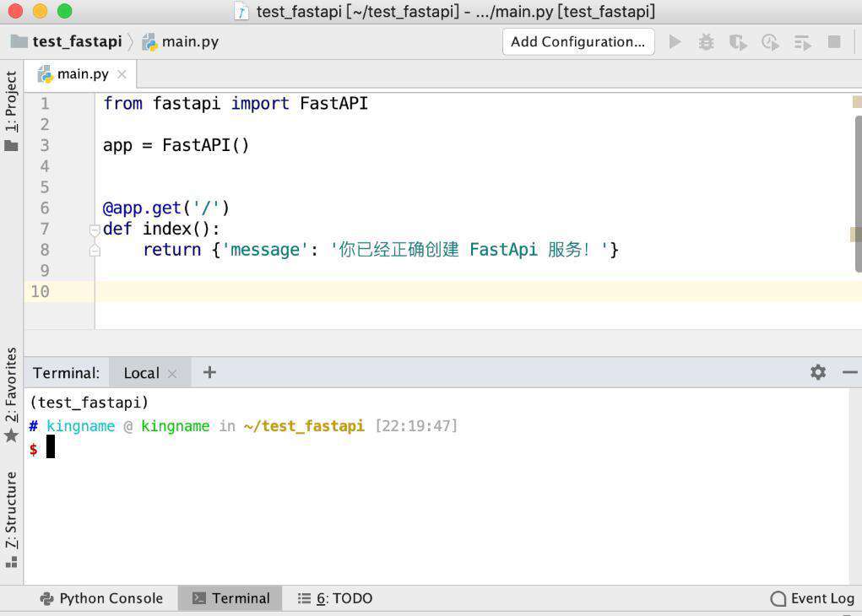Open the 6: TODO tool tab
862x616 pixels.
pyautogui.click(x=335, y=598)
